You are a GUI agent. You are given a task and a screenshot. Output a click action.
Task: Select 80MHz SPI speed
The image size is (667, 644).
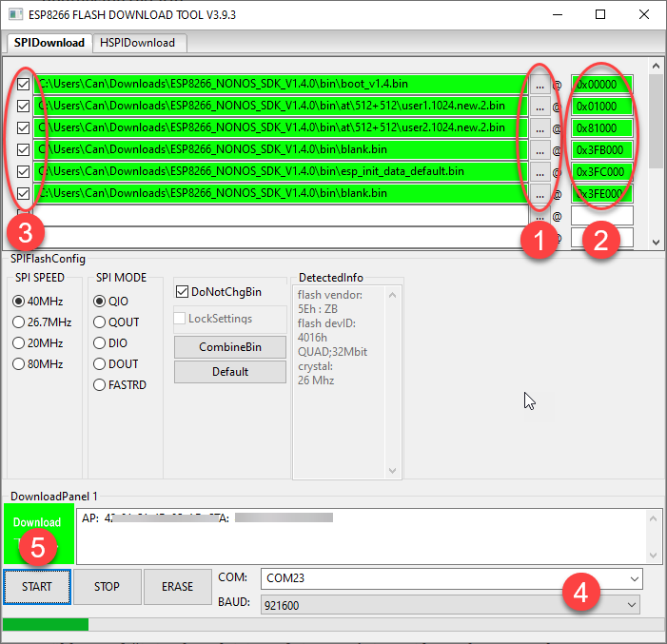point(38,364)
